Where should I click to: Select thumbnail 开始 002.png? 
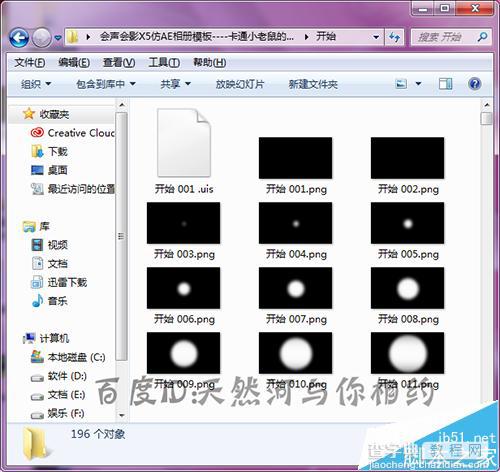407,158
